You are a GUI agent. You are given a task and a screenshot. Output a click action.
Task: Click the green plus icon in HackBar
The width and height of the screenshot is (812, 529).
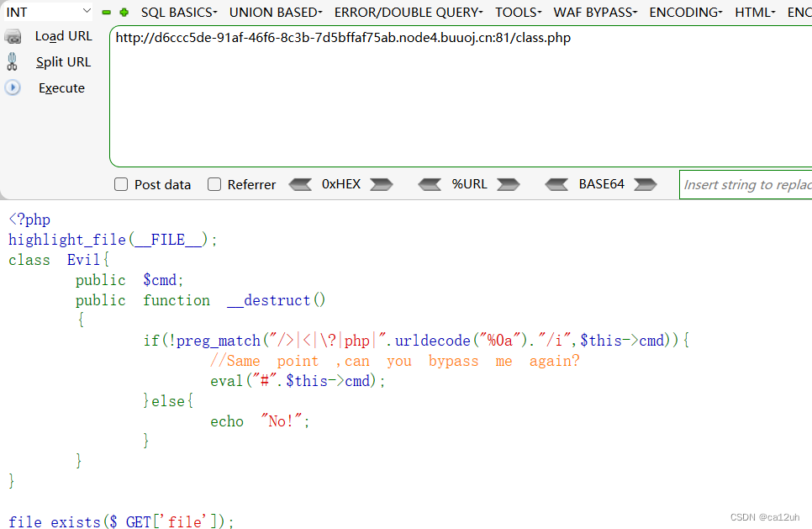pyautogui.click(x=124, y=12)
